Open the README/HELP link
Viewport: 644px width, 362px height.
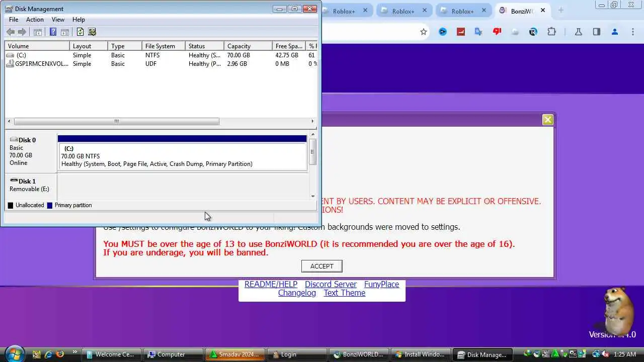pyautogui.click(x=271, y=285)
